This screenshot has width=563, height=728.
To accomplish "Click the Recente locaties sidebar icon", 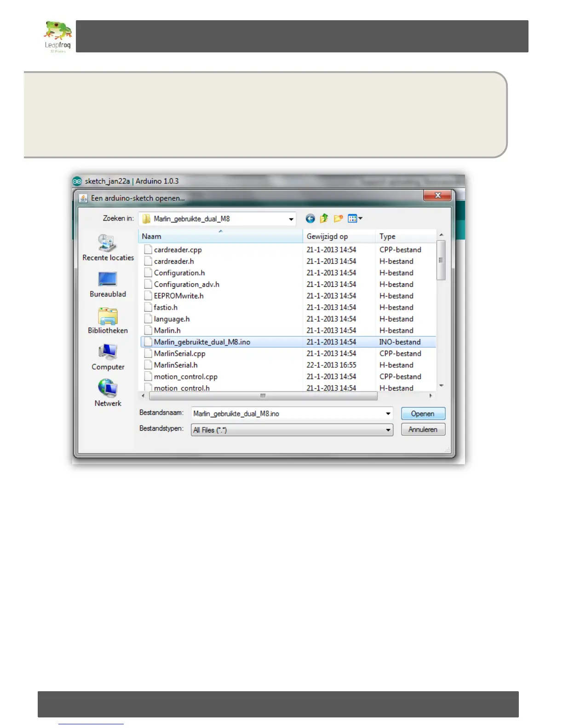I will 108,243.
